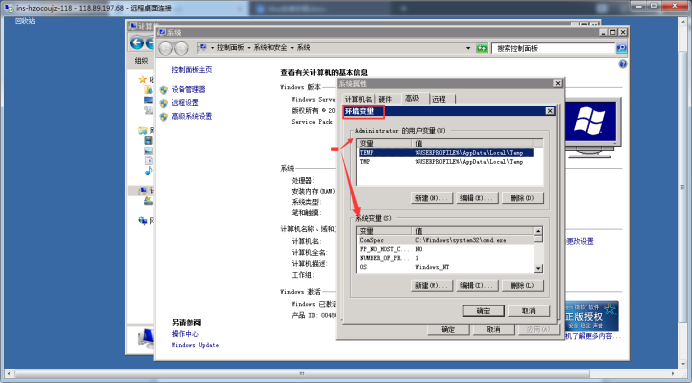Image resolution: width=692 pixels, height=383 pixels.
Task: Click down arrow of system variables scrollbar
Action: pos(538,268)
